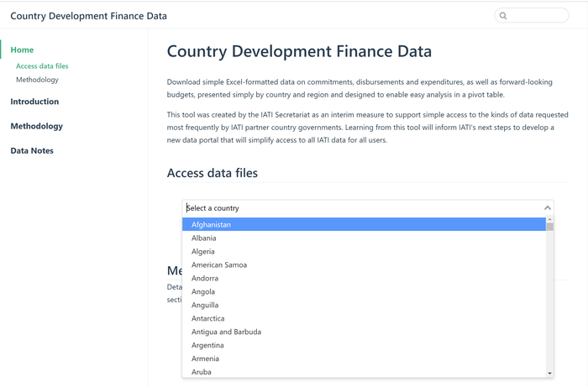The image size is (588, 387).
Task: Choose Argentina from the dropdown
Action: [364, 345]
